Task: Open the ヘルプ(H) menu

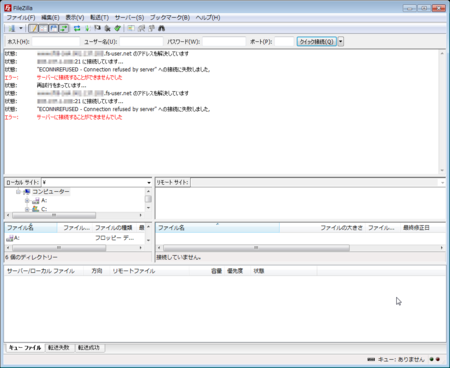Action: [x=208, y=18]
